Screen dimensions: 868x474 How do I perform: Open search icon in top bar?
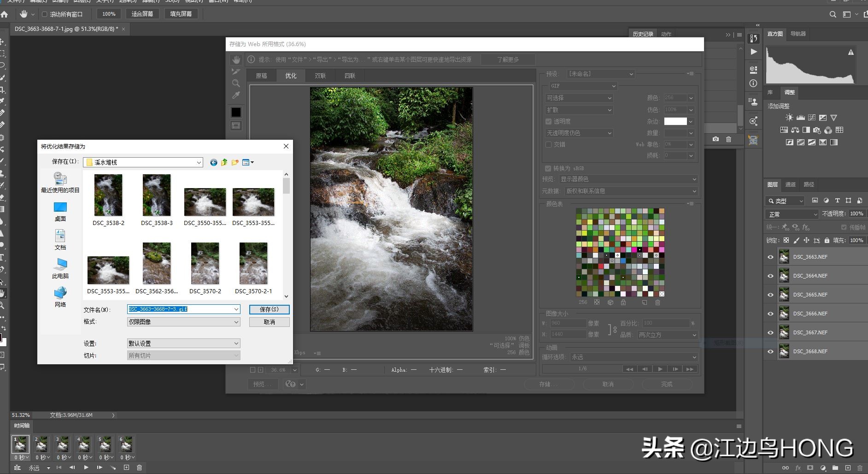click(x=833, y=14)
